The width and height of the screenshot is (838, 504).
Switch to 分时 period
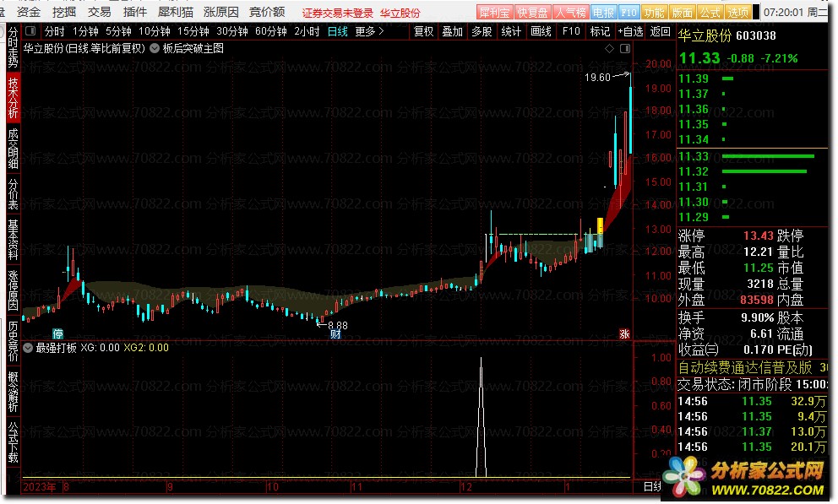[55, 31]
